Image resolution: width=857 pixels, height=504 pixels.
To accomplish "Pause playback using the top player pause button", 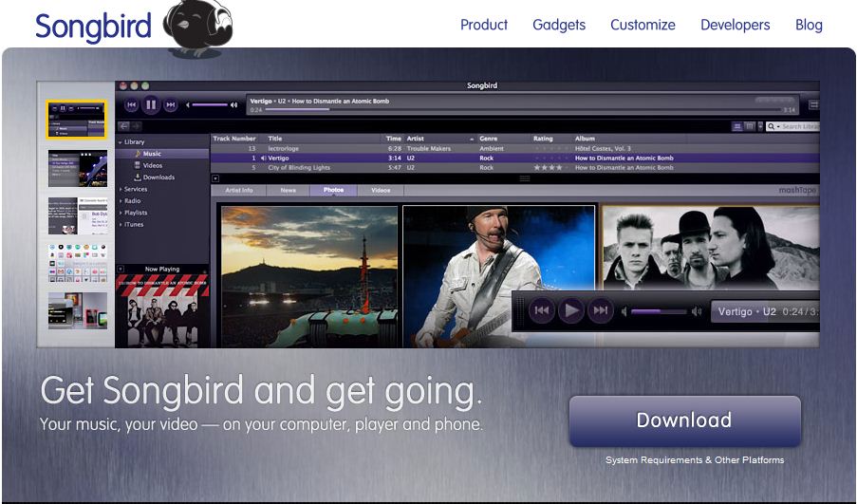I will tap(151, 104).
